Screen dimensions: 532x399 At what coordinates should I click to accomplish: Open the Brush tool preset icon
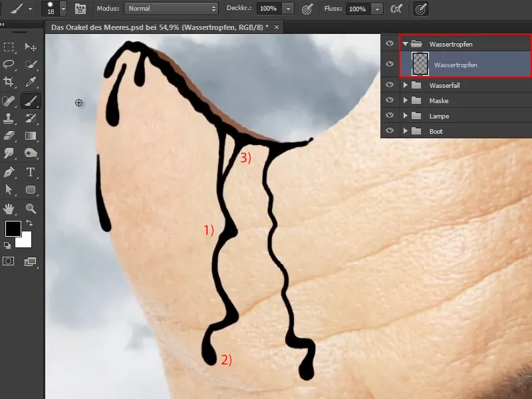tap(16, 9)
